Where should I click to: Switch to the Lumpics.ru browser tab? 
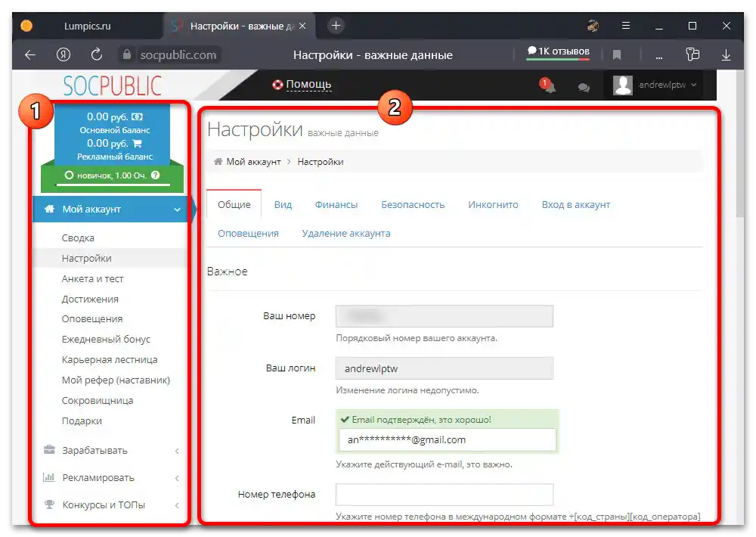point(87,26)
